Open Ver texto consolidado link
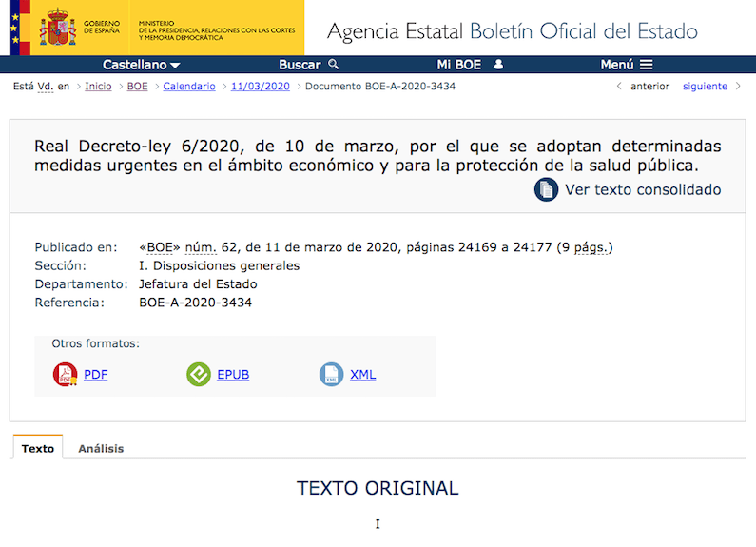 coord(643,189)
